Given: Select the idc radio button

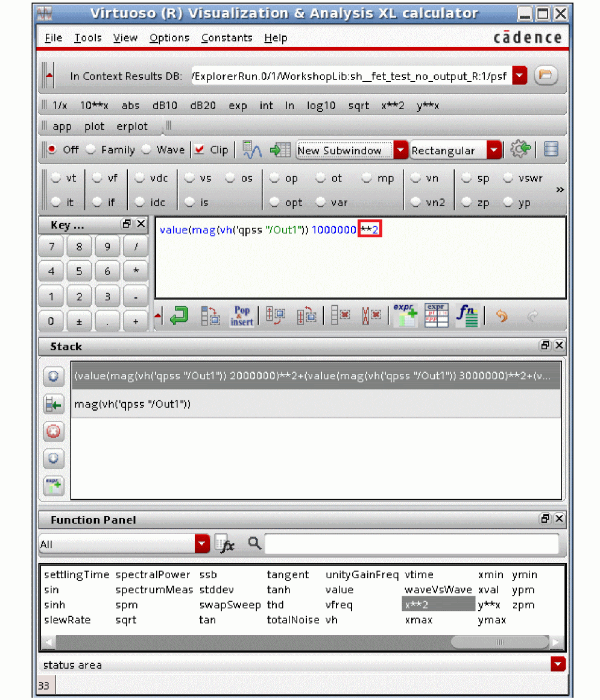Looking at the screenshot, I should [140, 202].
